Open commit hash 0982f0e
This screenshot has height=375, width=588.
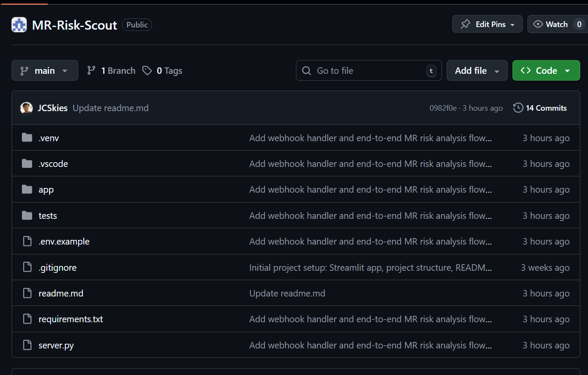[443, 108]
